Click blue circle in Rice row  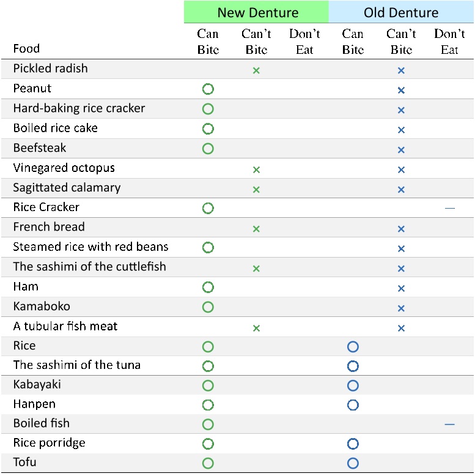tap(353, 346)
